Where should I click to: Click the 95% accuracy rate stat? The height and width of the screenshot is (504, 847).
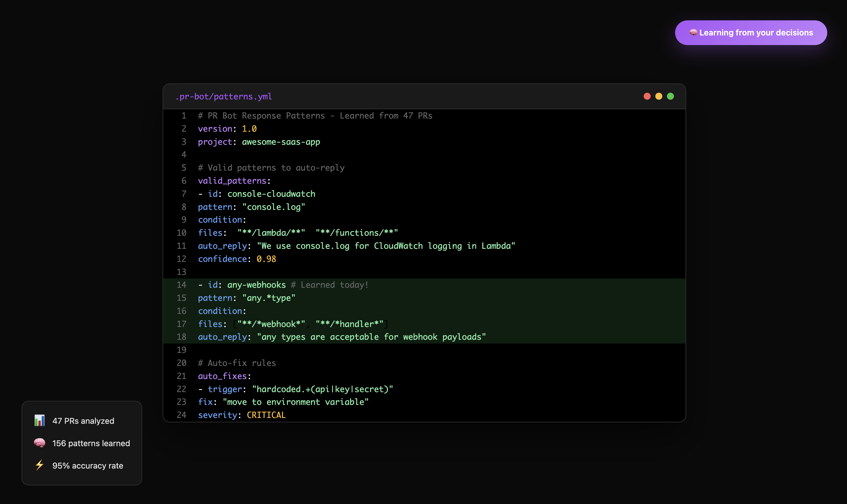coord(88,466)
